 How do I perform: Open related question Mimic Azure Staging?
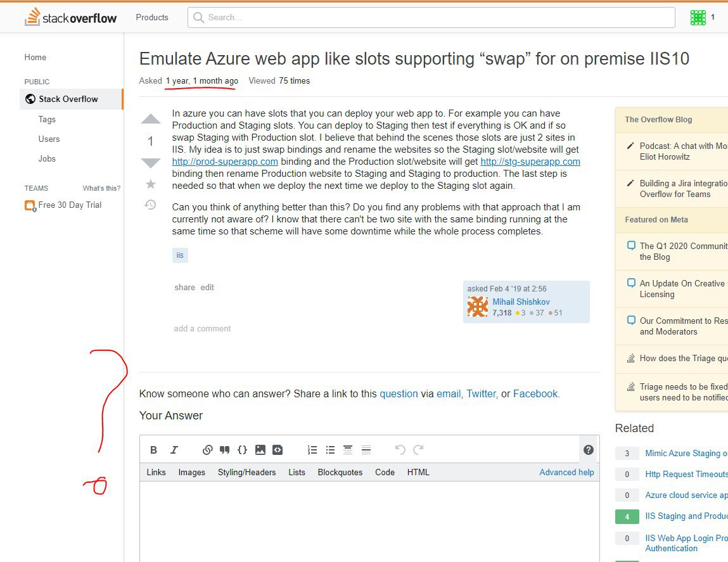pyautogui.click(x=686, y=453)
